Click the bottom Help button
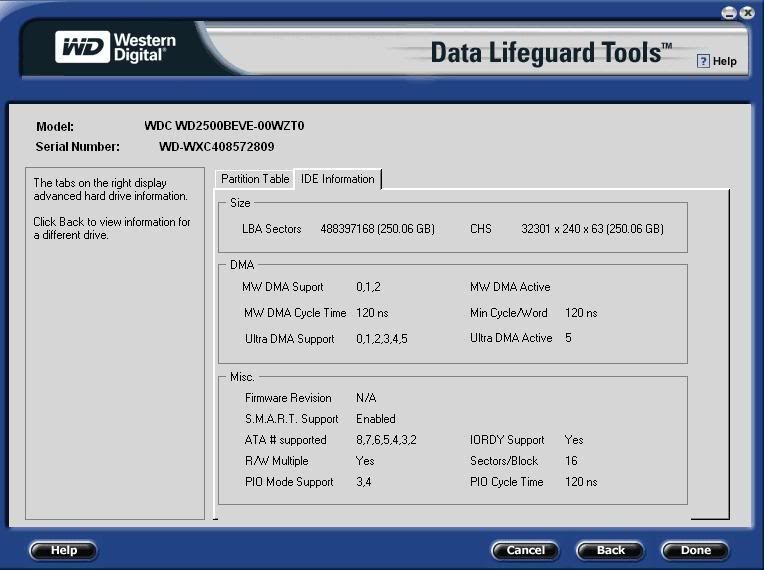This screenshot has width=764, height=570. tap(64, 551)
